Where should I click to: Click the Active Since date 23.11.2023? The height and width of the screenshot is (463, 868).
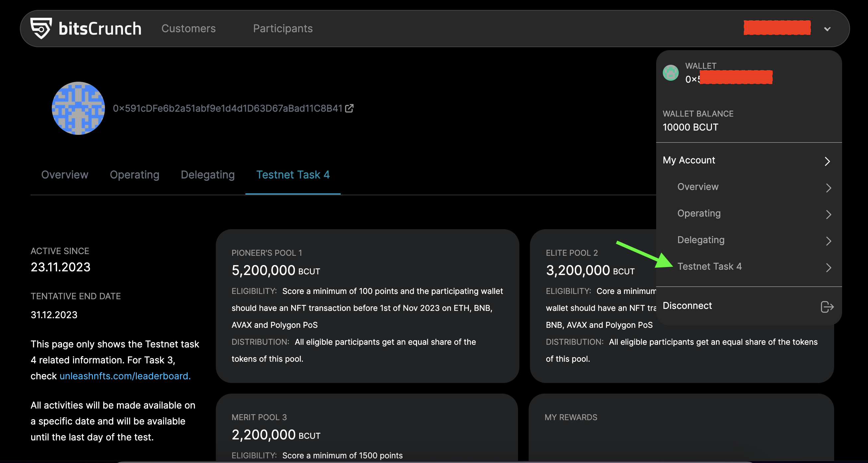pyautogui.click(x=60, y=267)
